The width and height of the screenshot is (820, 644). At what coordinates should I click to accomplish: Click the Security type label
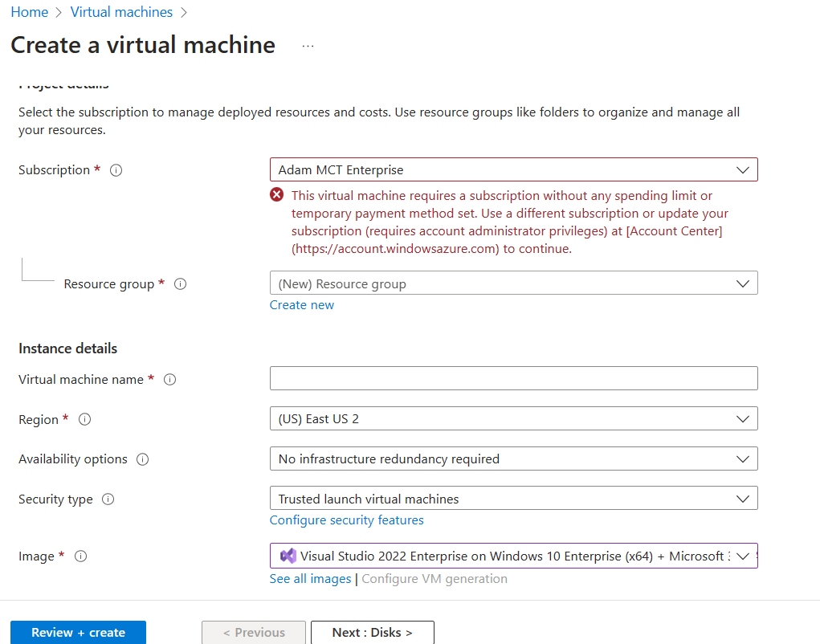55,499
